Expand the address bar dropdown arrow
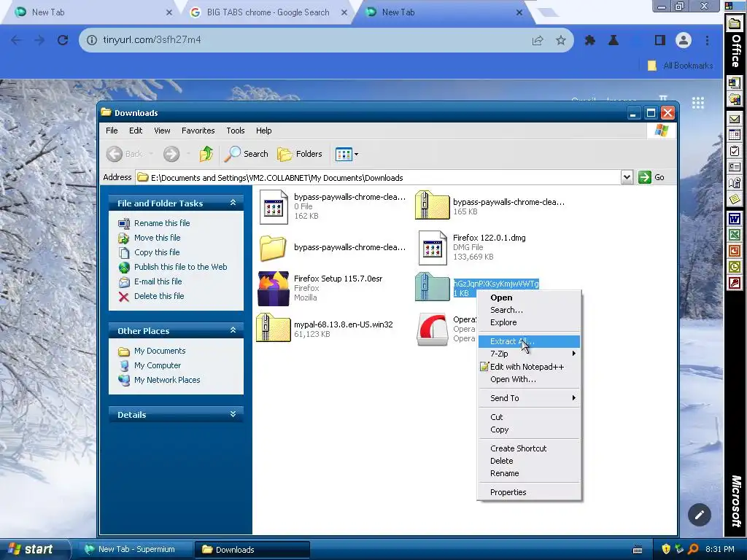Screen dimensions: 747x560 pos(627,178)
